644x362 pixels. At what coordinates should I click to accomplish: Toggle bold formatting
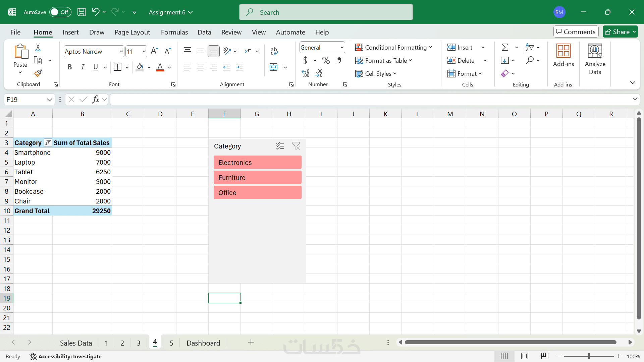tap(70, 67)
